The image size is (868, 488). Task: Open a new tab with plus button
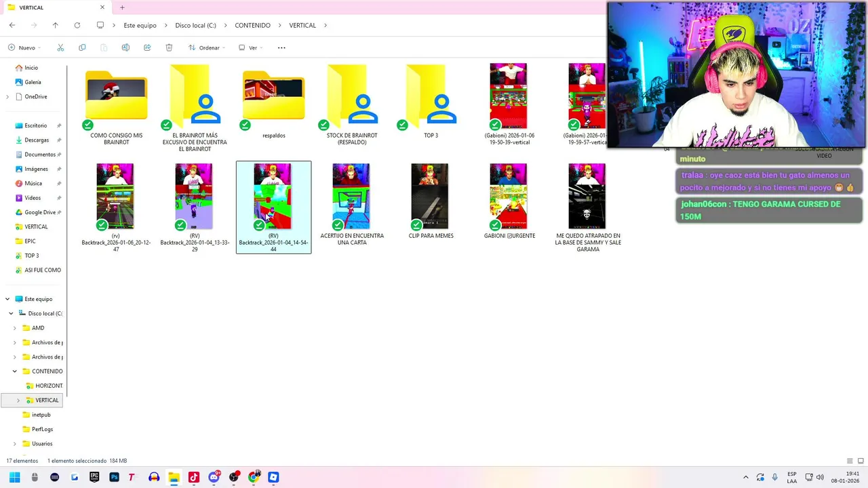tap(122, 7)
